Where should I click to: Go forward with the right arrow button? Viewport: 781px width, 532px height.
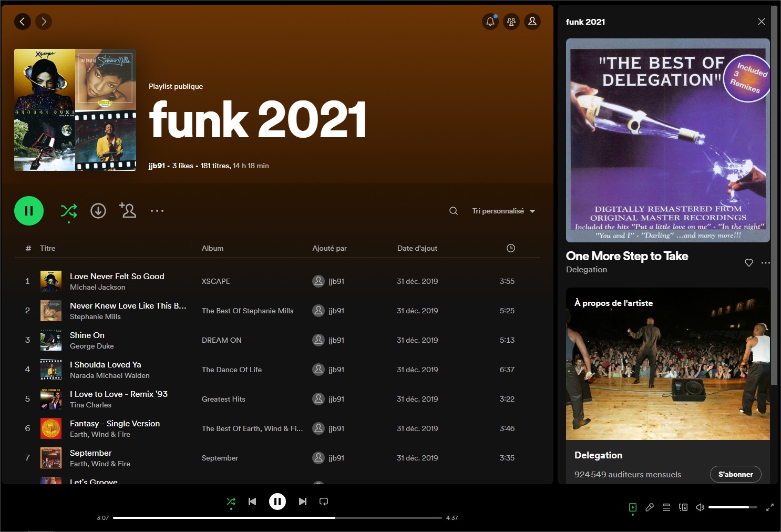pyautogui.click(x=44, y=22)
